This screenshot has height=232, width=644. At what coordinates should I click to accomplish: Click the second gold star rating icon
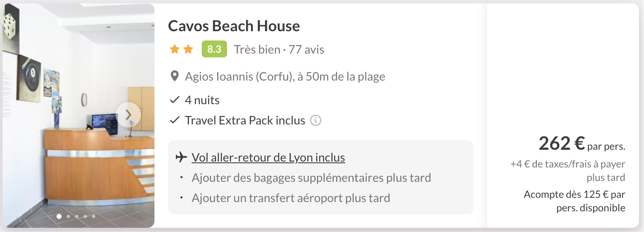[x=188, y=49]
